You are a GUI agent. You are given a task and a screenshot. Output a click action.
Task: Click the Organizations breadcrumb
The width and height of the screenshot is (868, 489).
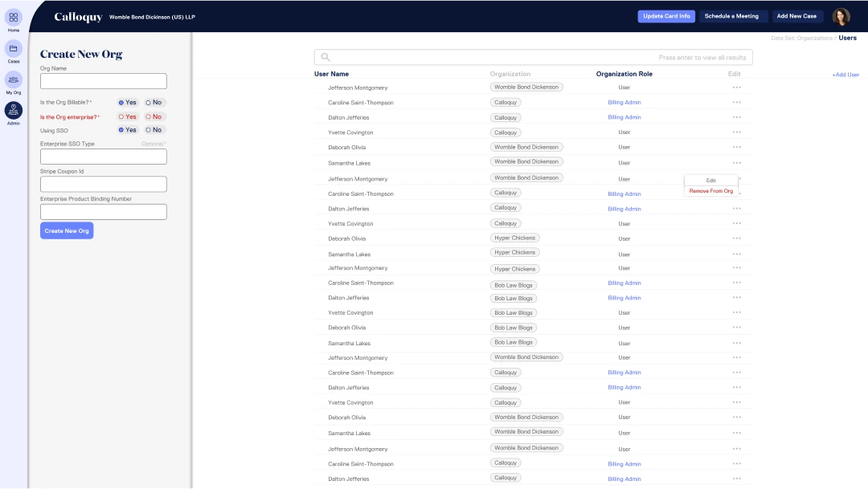pos(814,39)
